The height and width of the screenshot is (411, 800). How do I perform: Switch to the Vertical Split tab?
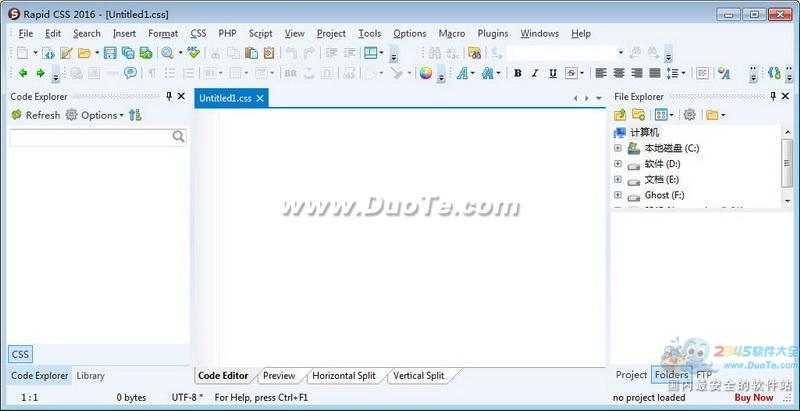tap(419, 376)
